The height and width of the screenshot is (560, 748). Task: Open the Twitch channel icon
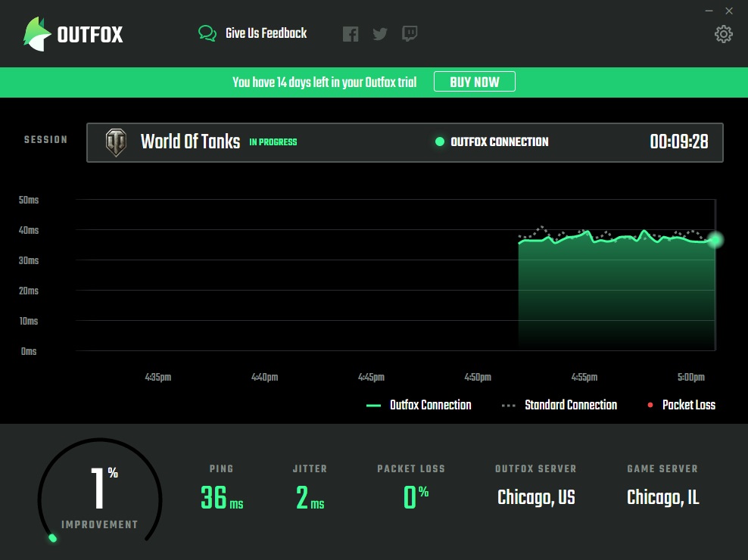[x=410, y=33]
